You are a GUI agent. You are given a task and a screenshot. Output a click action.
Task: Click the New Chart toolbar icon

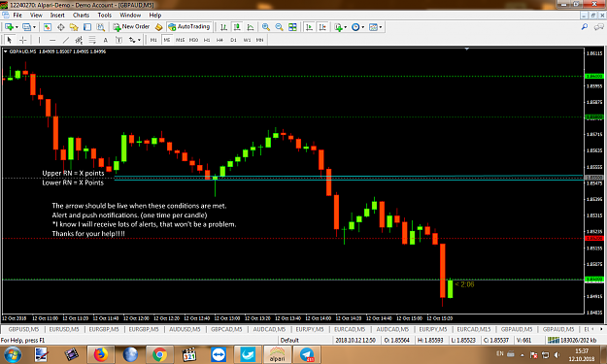click(x=9, y=27)
